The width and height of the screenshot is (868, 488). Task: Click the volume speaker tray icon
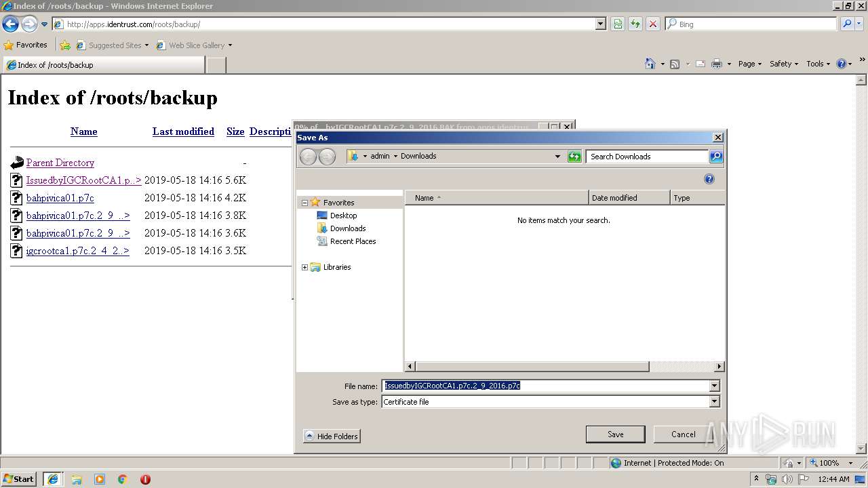(787, 479)
